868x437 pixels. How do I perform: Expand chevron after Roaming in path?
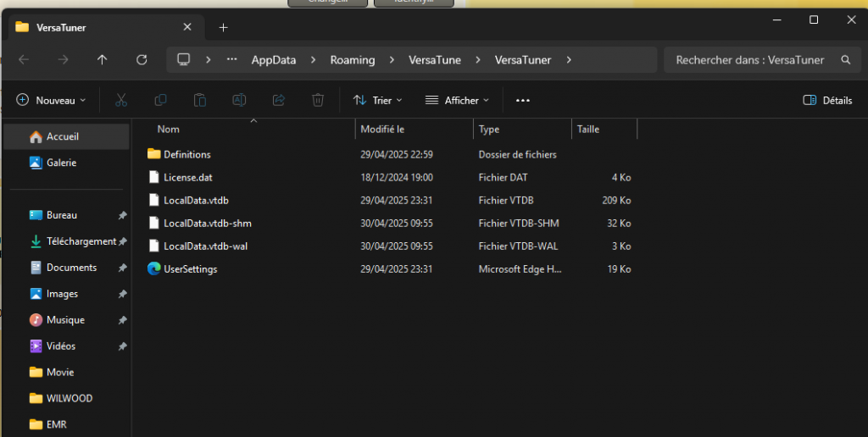pos(392,60)
